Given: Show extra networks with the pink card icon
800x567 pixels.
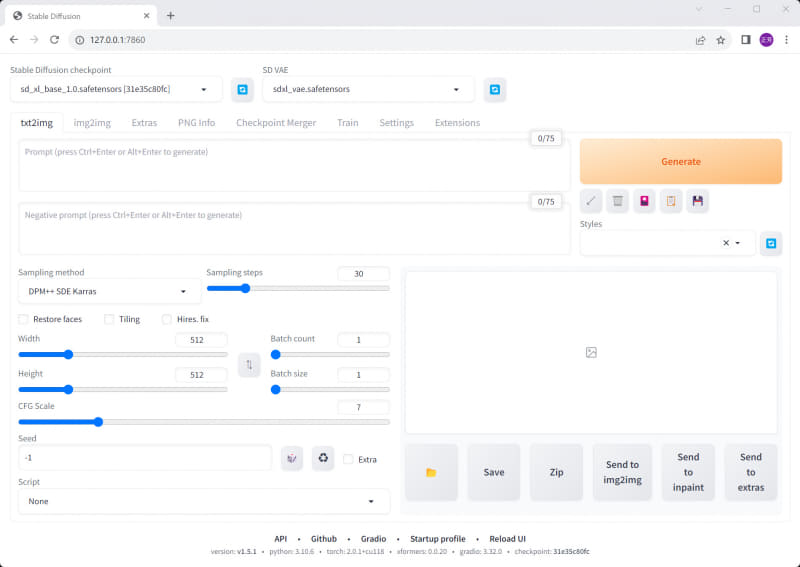Looking at the screenshot, I should coord(644,201).
